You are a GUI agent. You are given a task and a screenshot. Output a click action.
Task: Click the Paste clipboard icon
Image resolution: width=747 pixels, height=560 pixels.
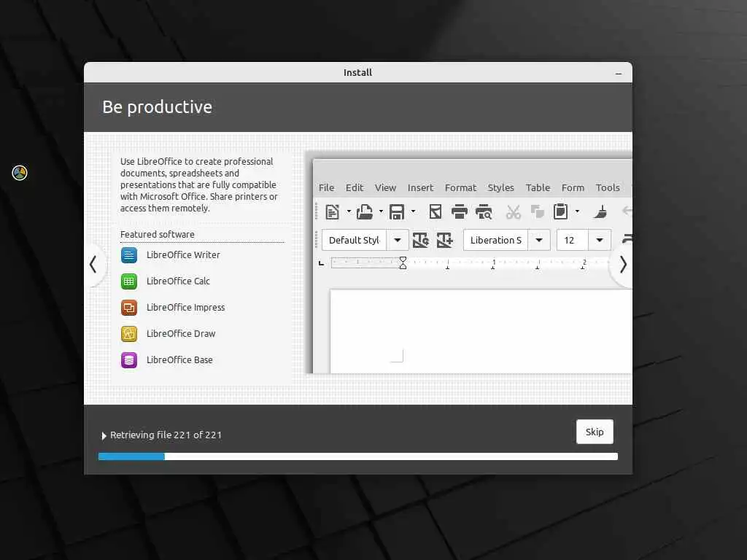pos(561,211)
